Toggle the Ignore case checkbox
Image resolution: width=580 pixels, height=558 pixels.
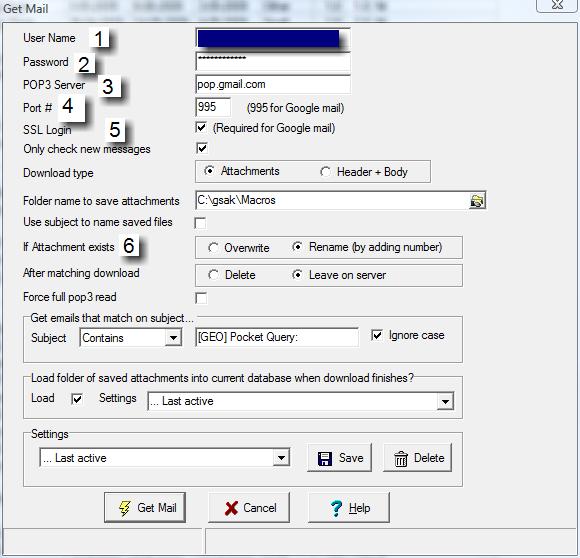[x=377, y=335]
